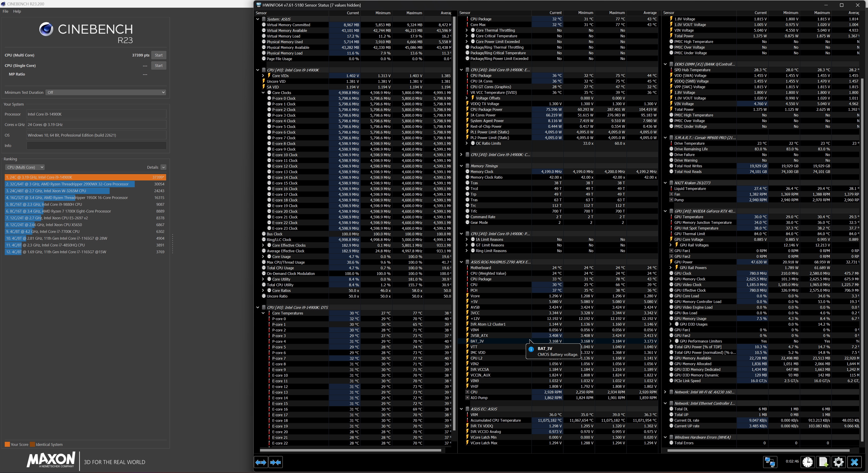Select the Accumulated CPU Temperature row
Image resolution: width=868 pixels, height=473 pixels.
(x=561, y=420)
